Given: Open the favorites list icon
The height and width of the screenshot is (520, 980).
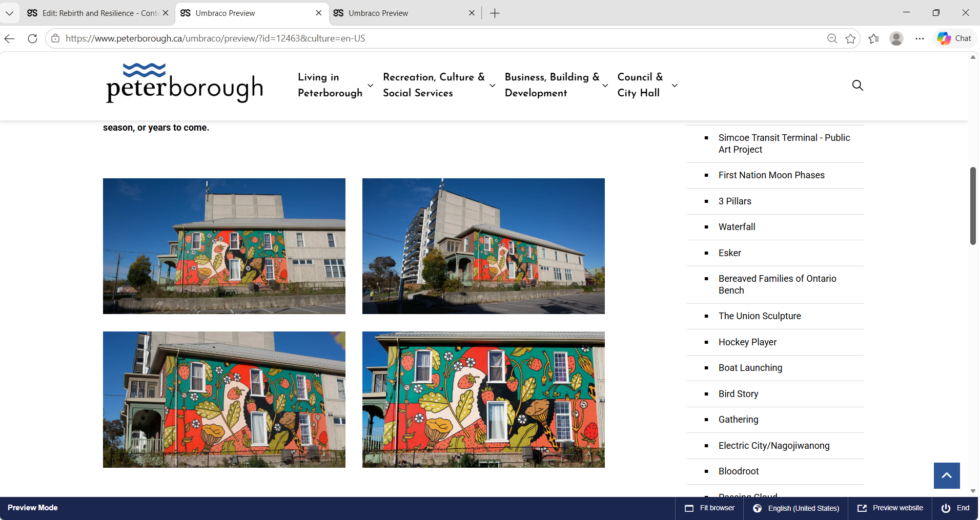Looking at the screenshot, I should pos(874,38).
